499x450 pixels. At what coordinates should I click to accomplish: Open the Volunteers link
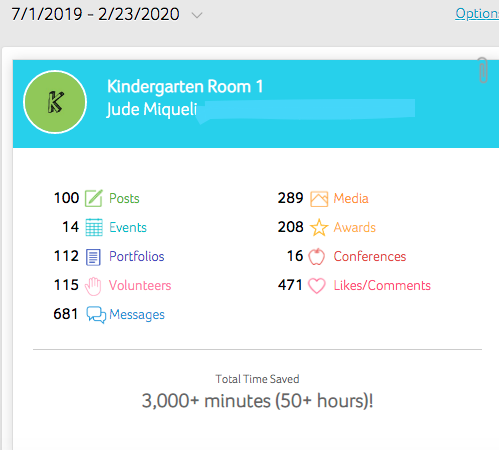[x=140, y=286]
